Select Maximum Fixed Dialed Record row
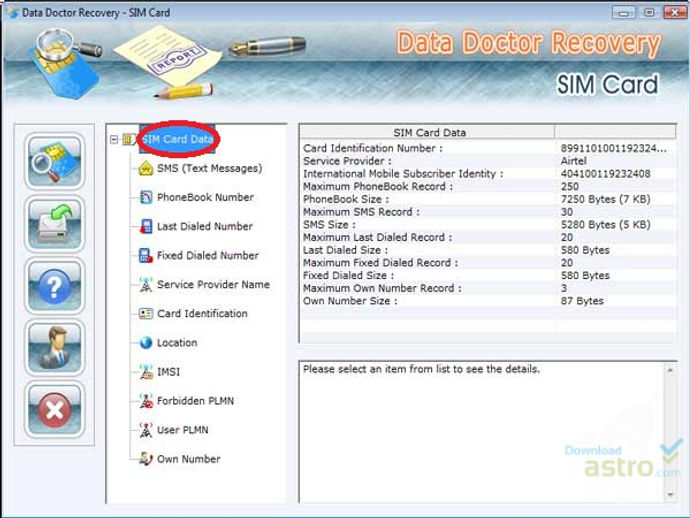Screen dimensions: 690x518 (x=488, y=263)
